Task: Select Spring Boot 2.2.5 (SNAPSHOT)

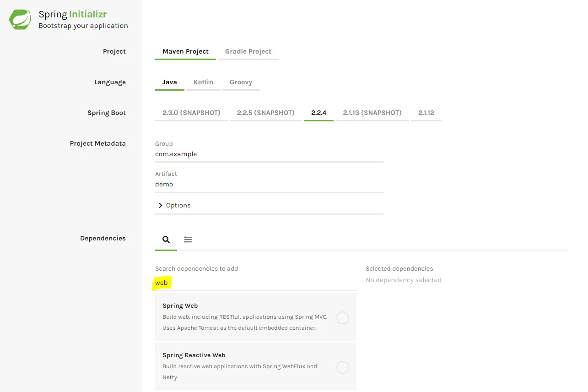Action: tap(266, 113)
